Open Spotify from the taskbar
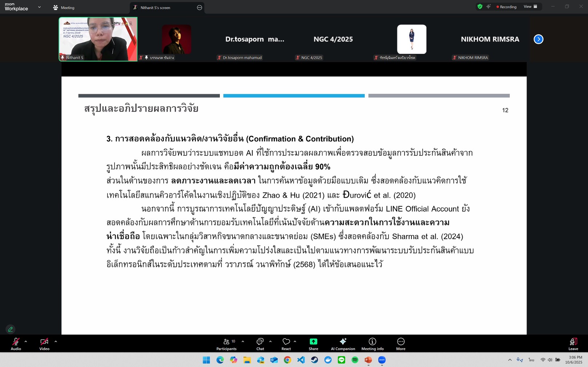The width and height of the screenshot is (588, 367). click(355, 360)
